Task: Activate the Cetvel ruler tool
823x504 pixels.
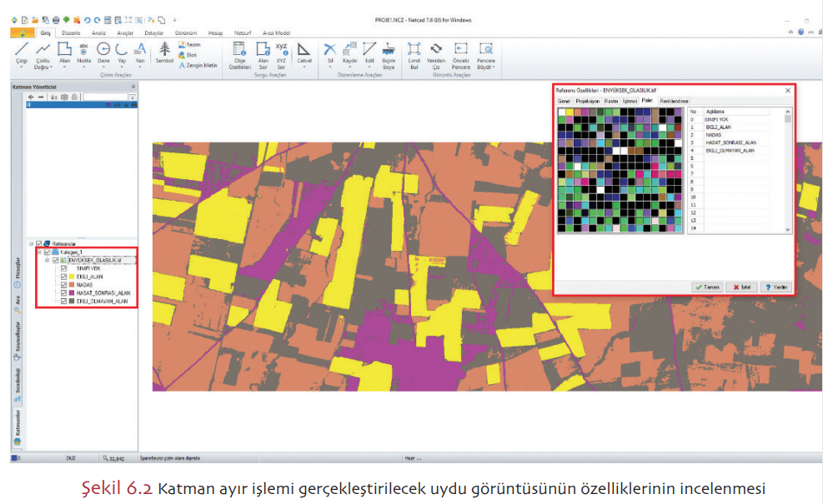Action: (304, 52)
